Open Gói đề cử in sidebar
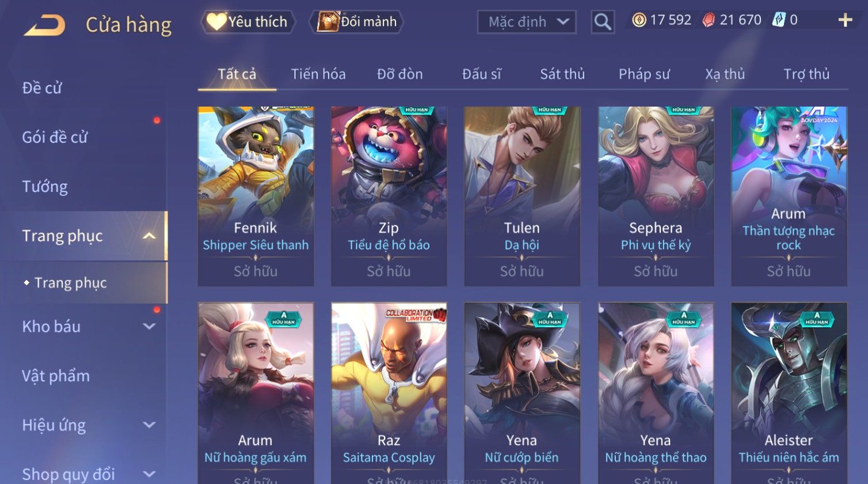The image size is (868, 484). (55, 137)
